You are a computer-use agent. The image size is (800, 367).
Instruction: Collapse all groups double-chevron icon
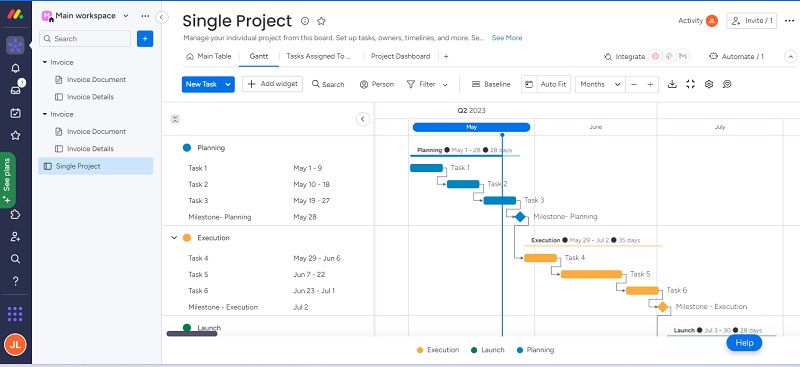tap(175, 119)
